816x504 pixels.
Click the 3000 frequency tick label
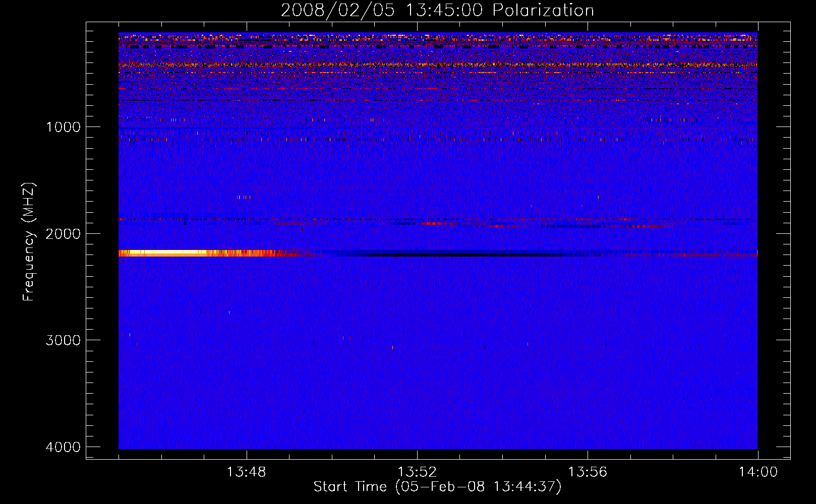point(63,340)
